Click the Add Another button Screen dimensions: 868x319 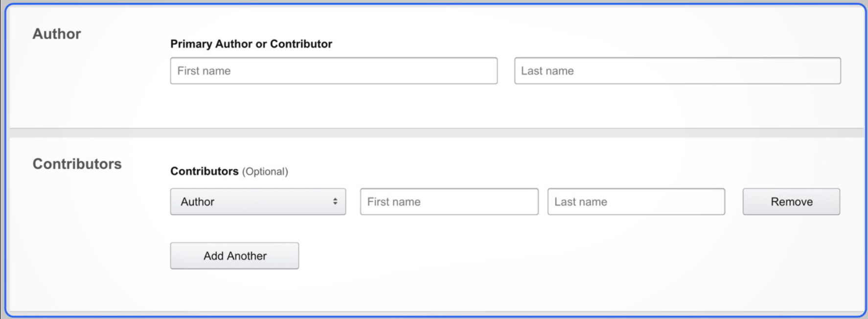pyautogui.click(x=234, y=255)
